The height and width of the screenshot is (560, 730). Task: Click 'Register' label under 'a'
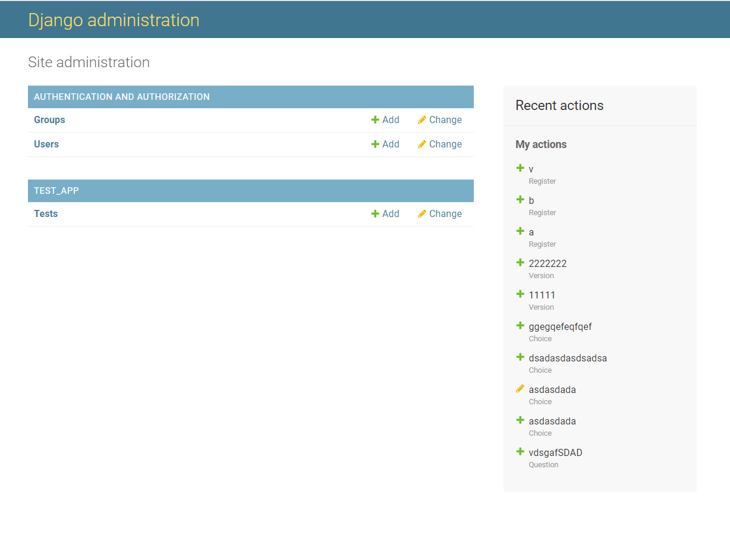(542, 244)
